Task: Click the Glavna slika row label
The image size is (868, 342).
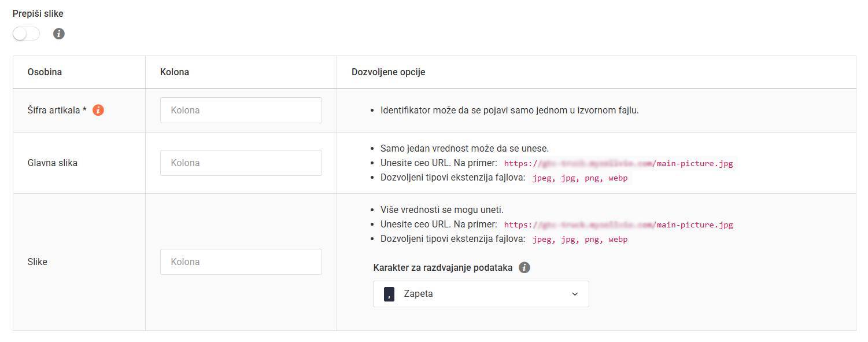Action: point(51,163)
